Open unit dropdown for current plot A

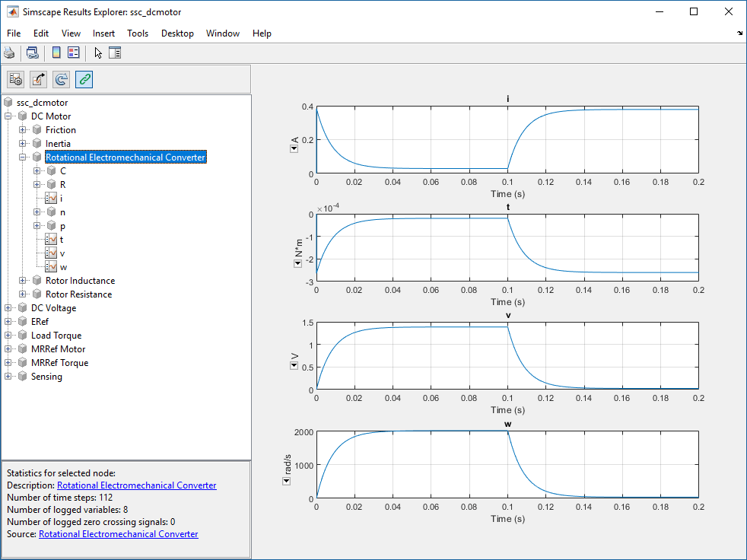[294, 148]
